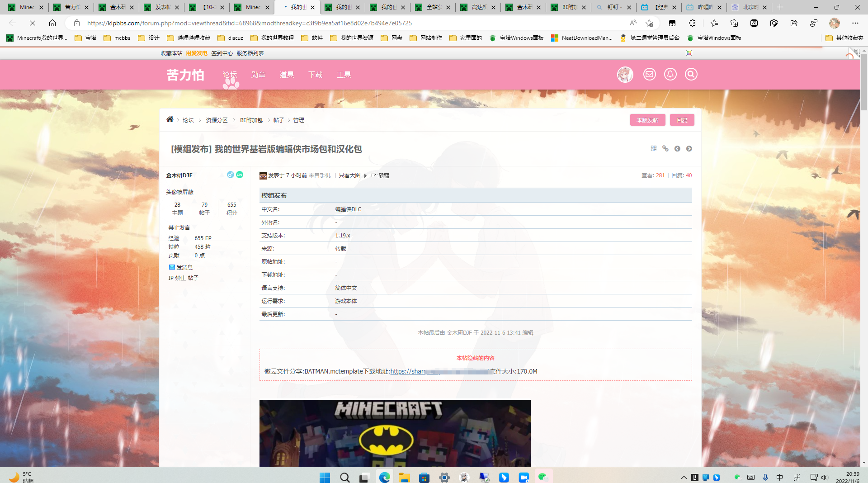Open the 工具 nav menu
868x483 pixels.
[x=344, y=75]
